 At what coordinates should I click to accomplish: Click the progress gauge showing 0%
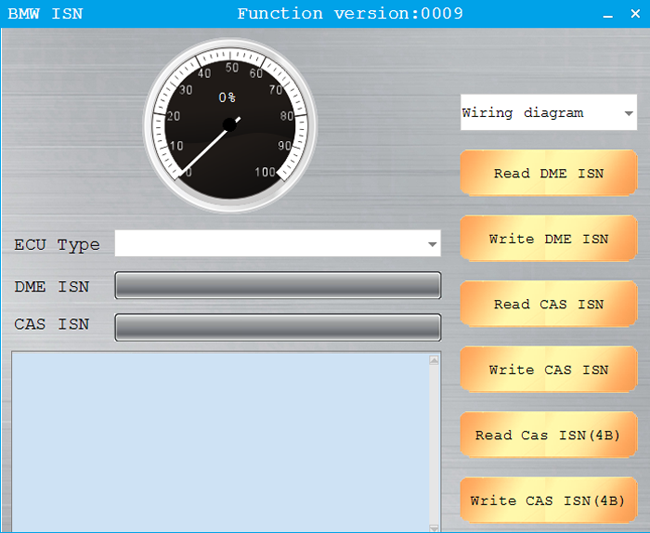pos(230,125)
